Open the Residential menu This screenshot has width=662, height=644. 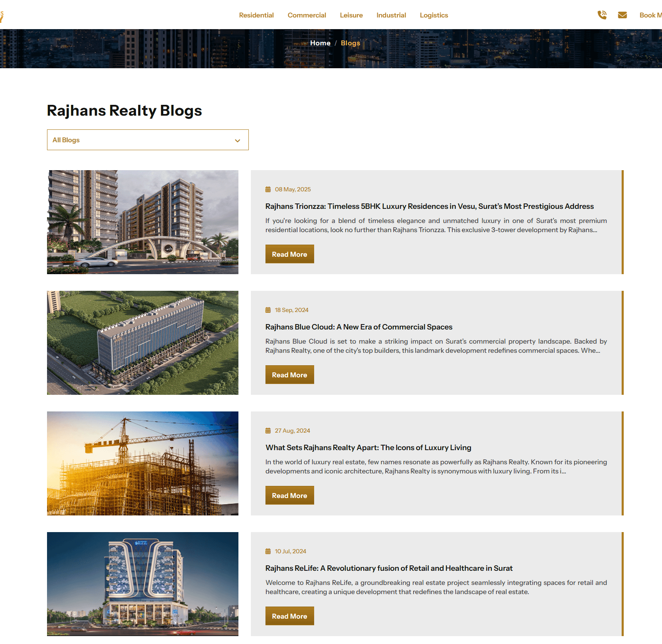tap(256, 15)
